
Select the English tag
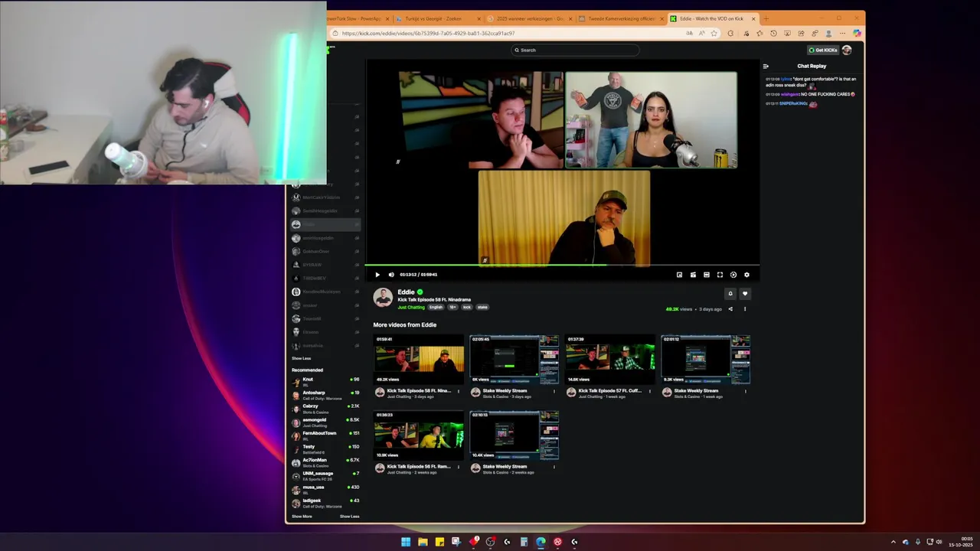(436, 307)
